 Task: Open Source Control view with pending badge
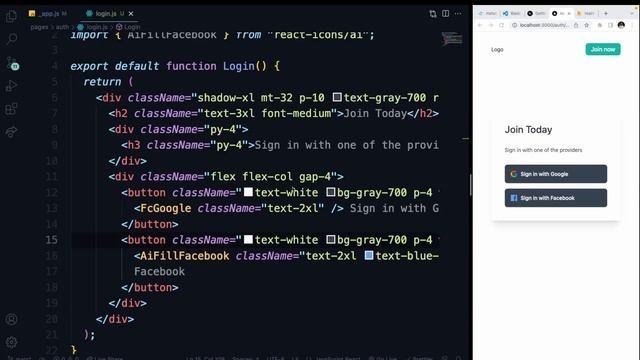pyautogui.click(x=11, y=63)
